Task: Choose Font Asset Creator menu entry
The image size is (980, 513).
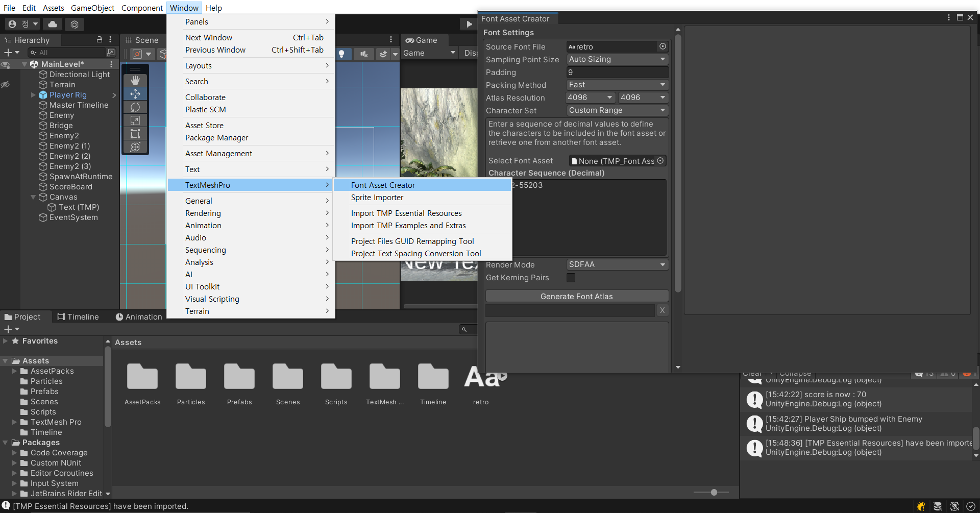Action: click(x=422, y=185)
